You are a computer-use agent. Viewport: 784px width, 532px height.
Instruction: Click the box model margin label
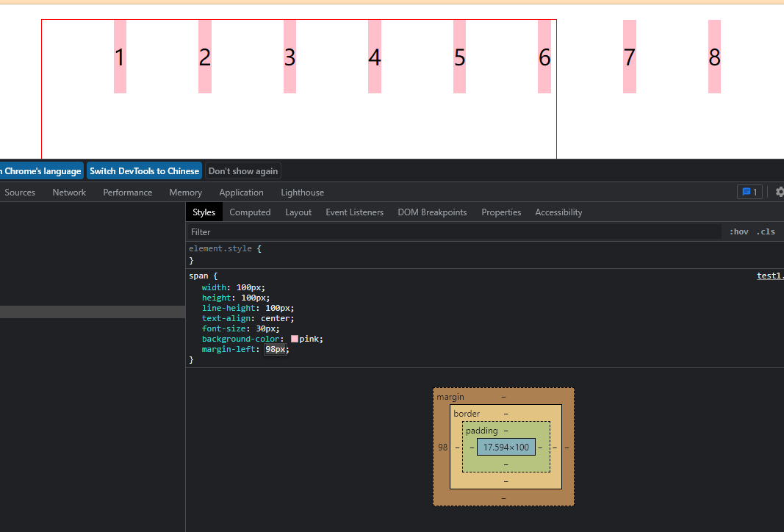[x=450, y=397]
